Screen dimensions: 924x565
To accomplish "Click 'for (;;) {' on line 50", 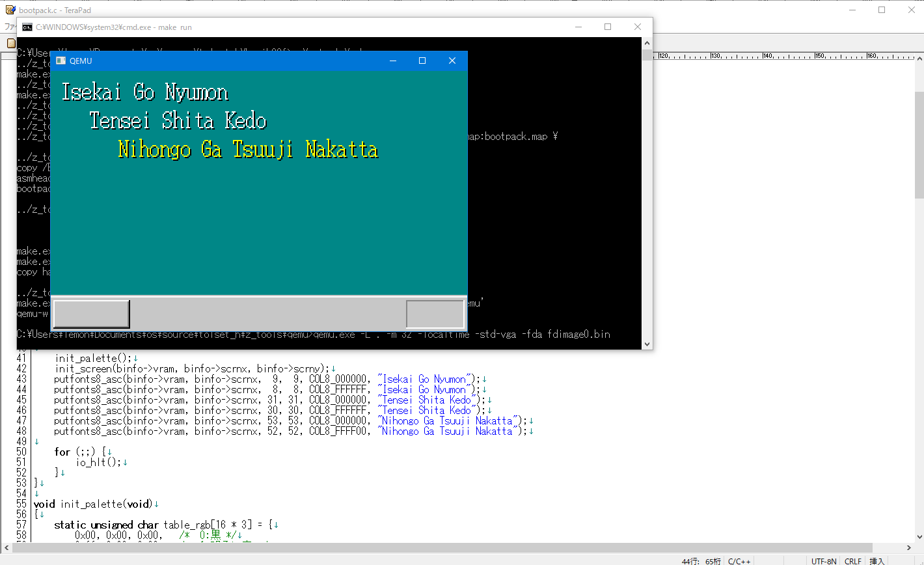I will tap(82, 452).
